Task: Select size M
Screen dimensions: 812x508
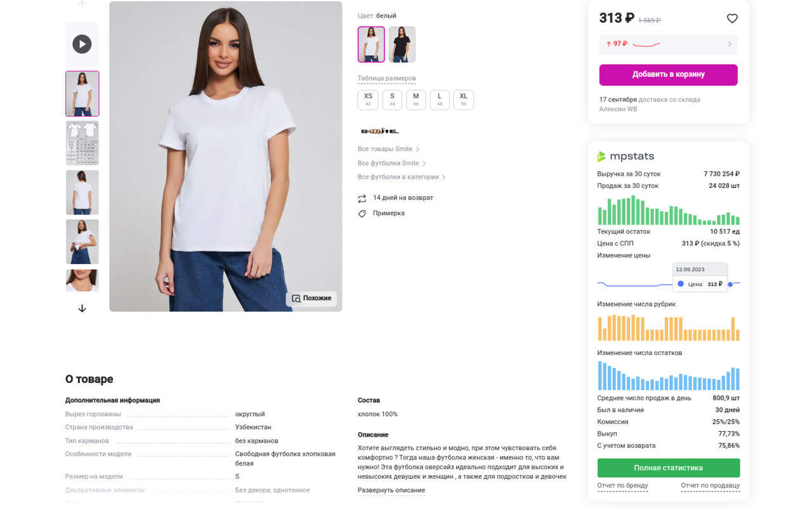Action: (416, 99)
